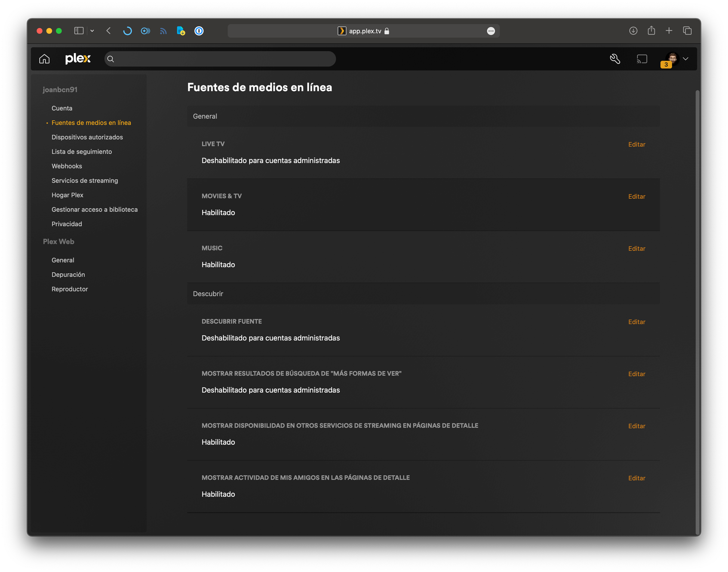Click the blue loading circle extension icon

[127, 31]
